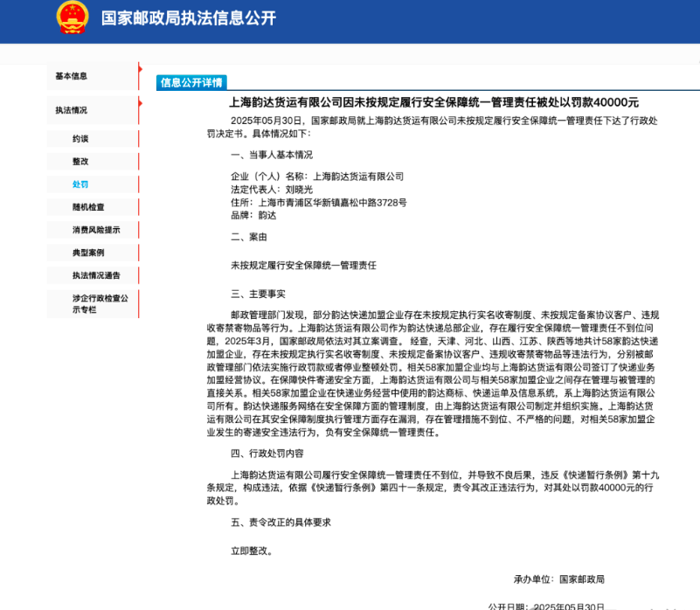Select the 处罚 section in the sidebar
The height and width of the screenshot is (610, 700).
80,184
